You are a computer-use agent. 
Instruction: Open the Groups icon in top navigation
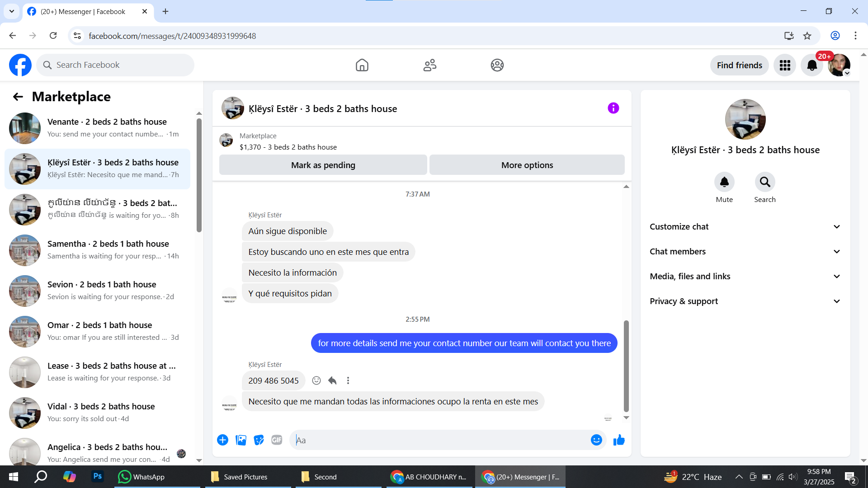coord(497,65)
